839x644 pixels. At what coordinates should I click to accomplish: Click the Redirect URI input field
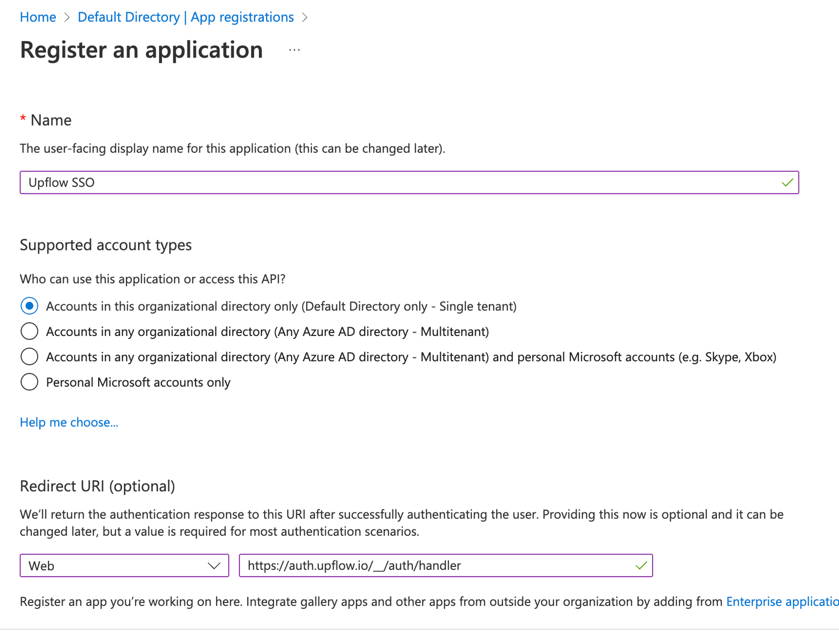tap(446, 566)
